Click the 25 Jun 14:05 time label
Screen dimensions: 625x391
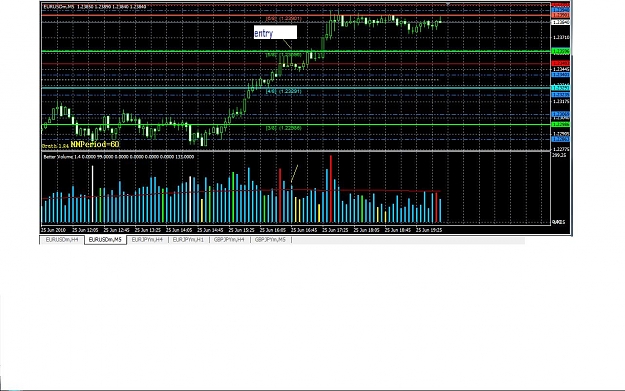tap(179, 230)
